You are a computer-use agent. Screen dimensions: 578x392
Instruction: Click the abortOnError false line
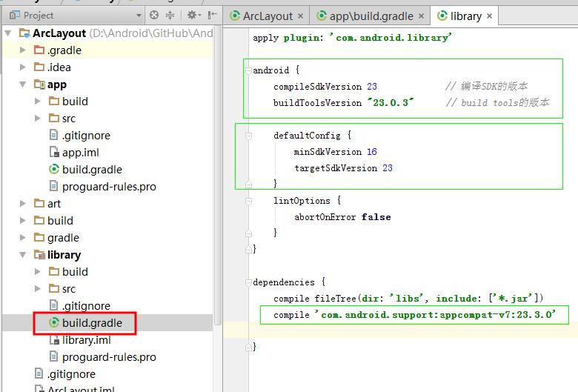click(x=342, y=217)
